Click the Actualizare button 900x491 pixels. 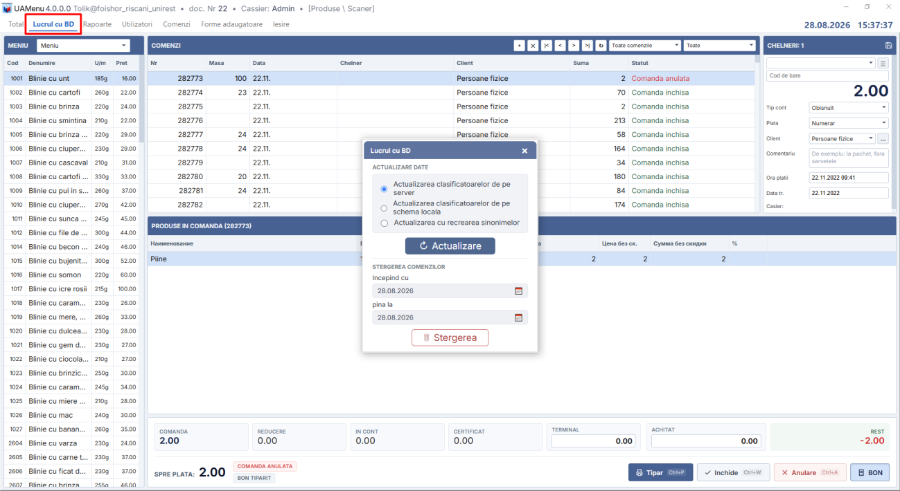[450, 246]
